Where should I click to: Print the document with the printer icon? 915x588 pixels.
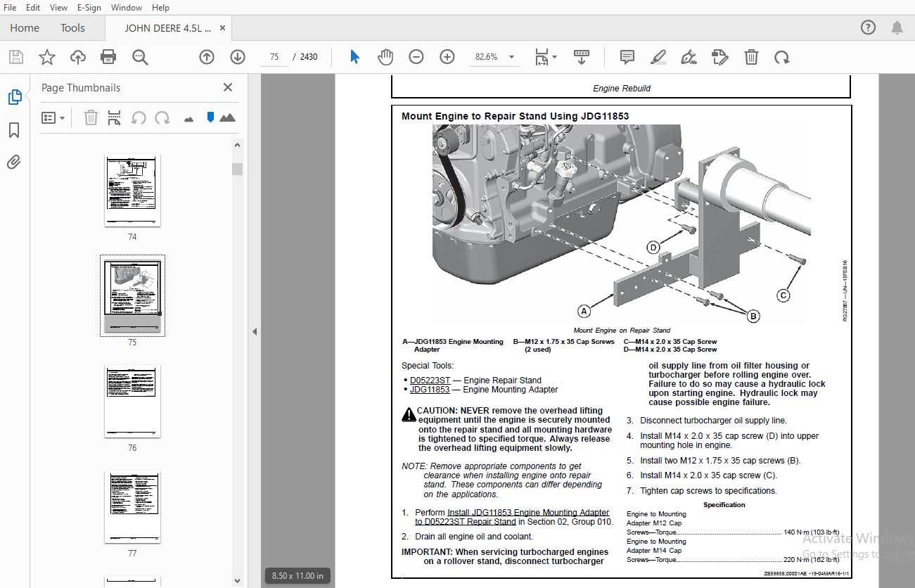tap(108, 57)
